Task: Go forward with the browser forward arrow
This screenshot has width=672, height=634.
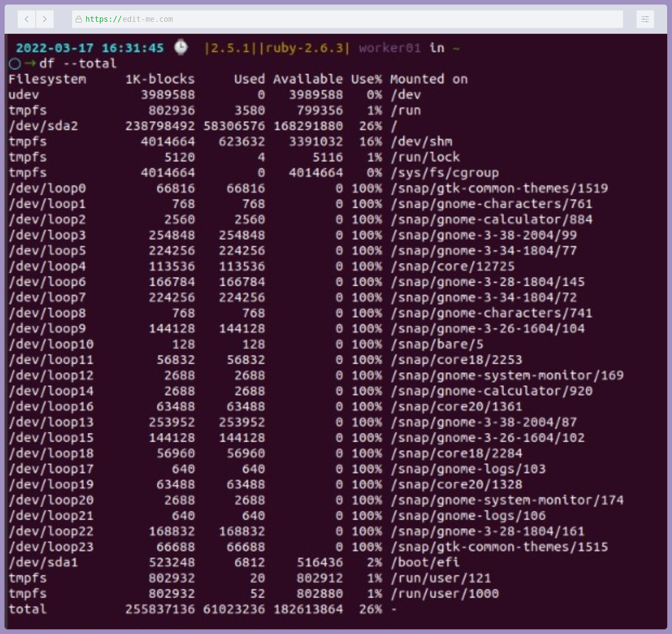Action: (x=45, y=19)
